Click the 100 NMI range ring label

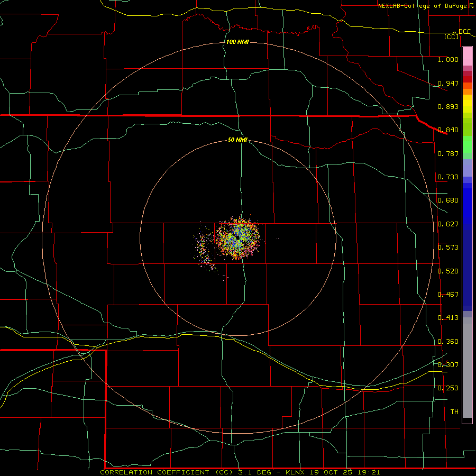point(237,42)
